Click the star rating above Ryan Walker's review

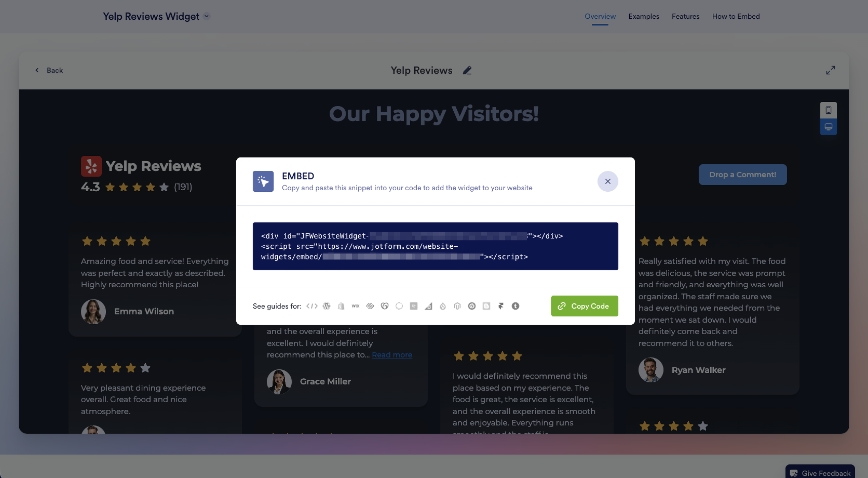674,241
